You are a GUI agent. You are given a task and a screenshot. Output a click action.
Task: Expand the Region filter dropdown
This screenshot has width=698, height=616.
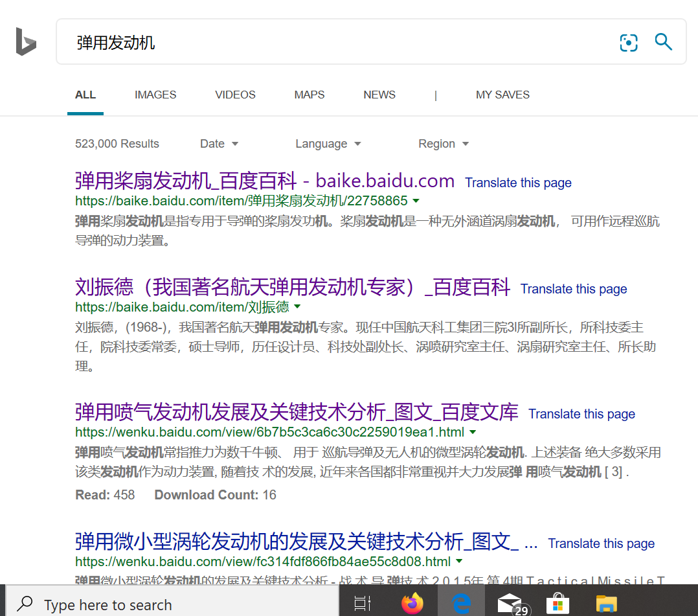444,144
